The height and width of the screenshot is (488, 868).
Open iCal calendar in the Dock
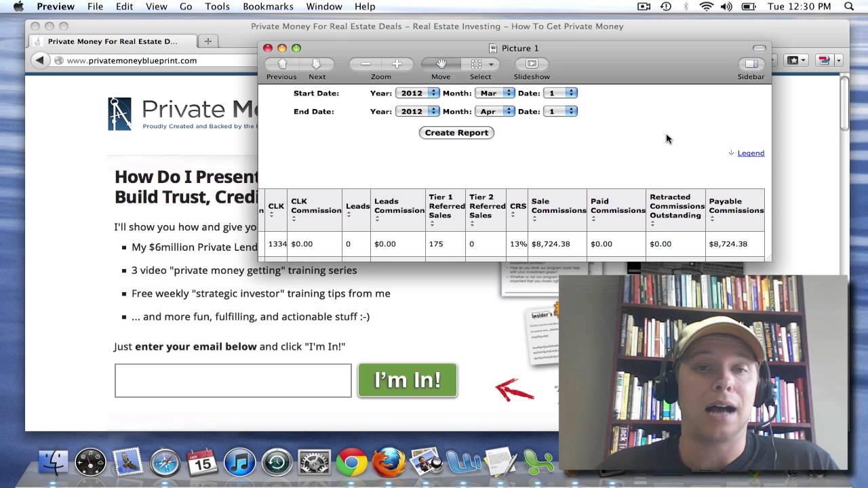point(202,463)
